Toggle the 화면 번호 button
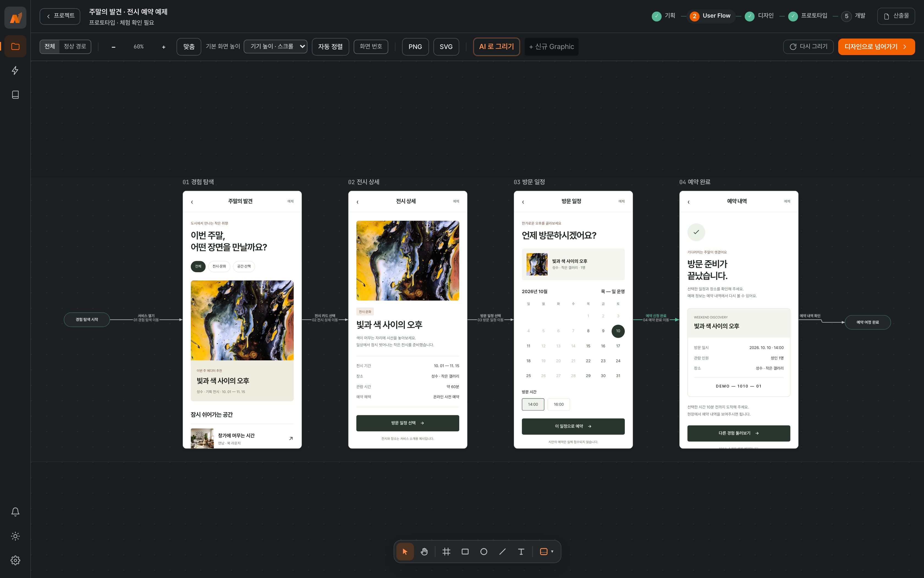Screen dimensions: 924x578 coord(371,46)
